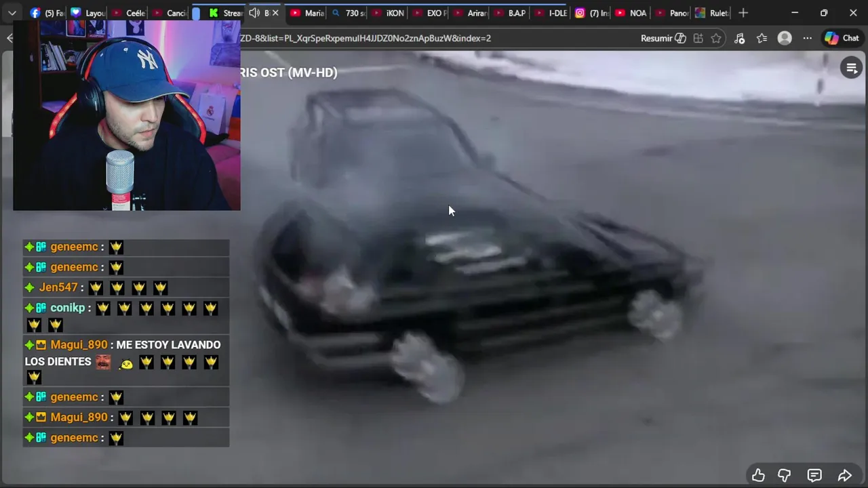Switch to the Canci tab
This screenshot has height=488, width=868.
169,13
